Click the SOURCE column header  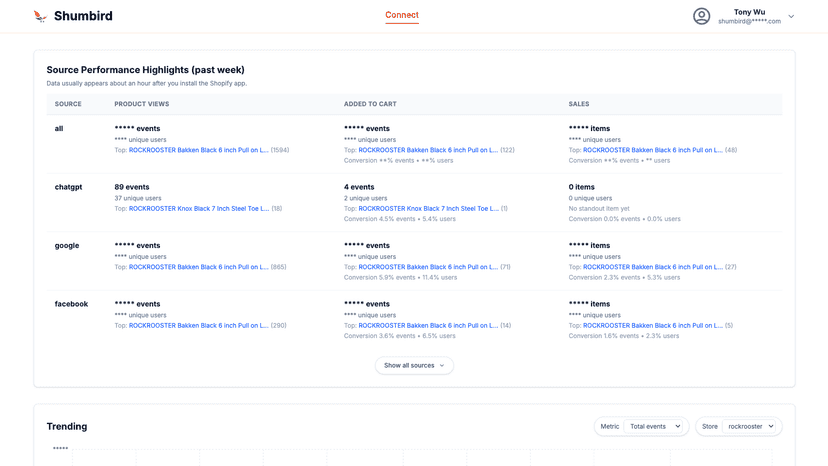tap(68, 104)
